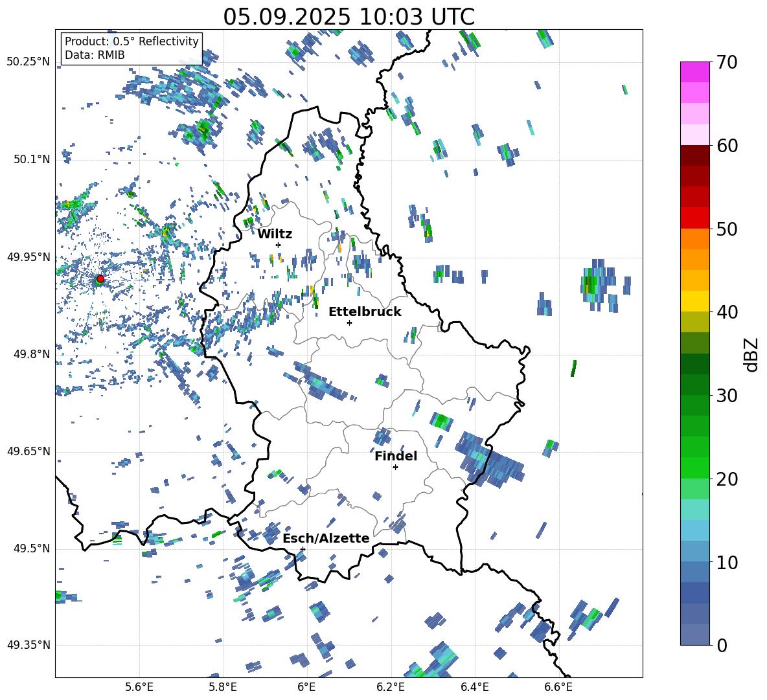Click the grey-blue bottom colorbar segment
767x700 pixels.
pos(694,635)
